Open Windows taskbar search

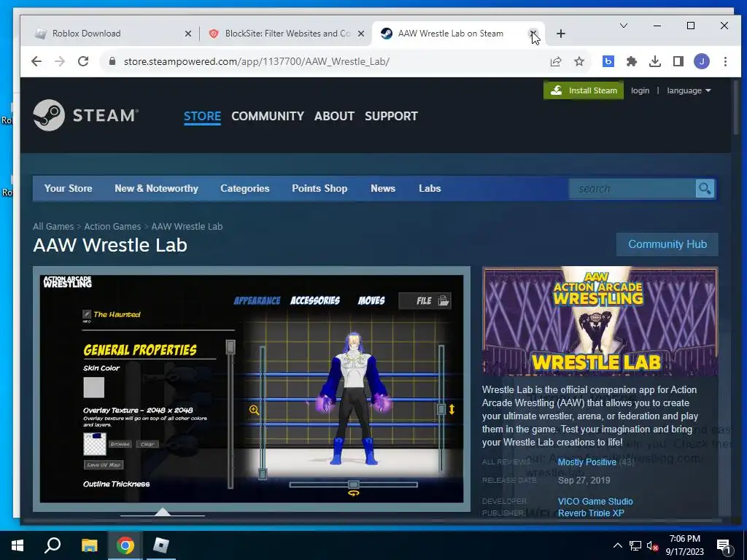pos(53,545)
